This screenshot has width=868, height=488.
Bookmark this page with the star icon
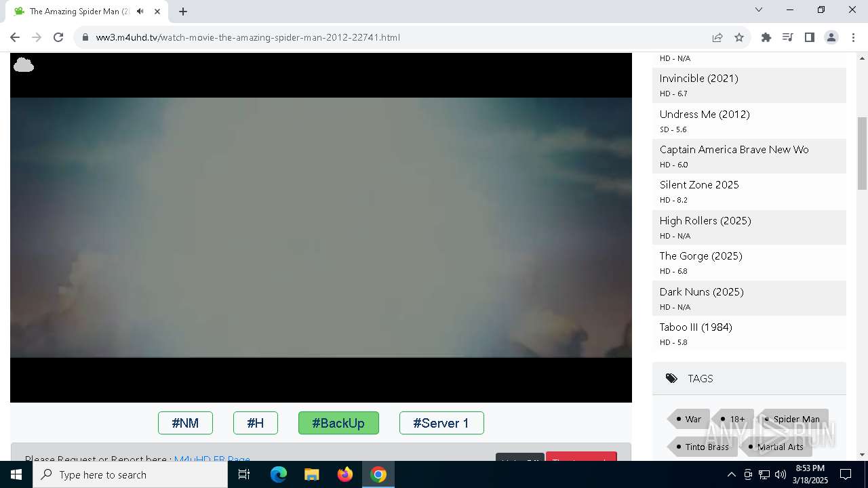[739, 37]
